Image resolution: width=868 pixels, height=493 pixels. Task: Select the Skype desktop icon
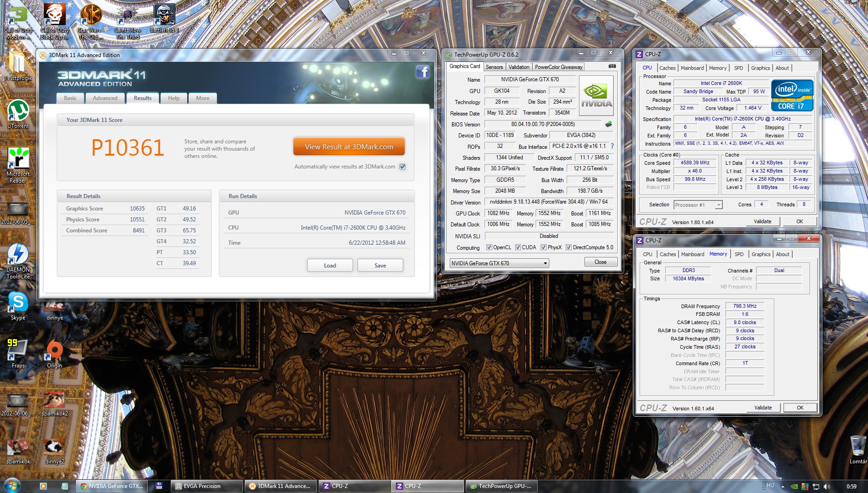[18, 306]
